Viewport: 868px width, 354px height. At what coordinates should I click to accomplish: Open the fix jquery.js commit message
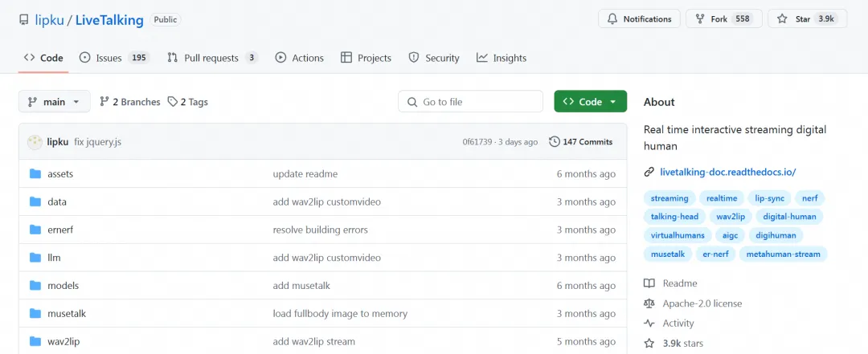click(97, 142)
